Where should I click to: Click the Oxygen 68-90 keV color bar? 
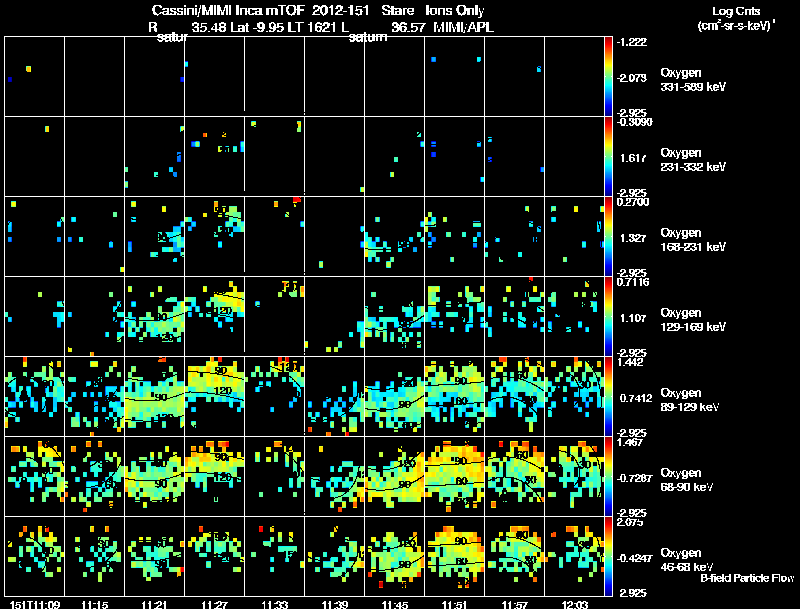coord(608,476)
